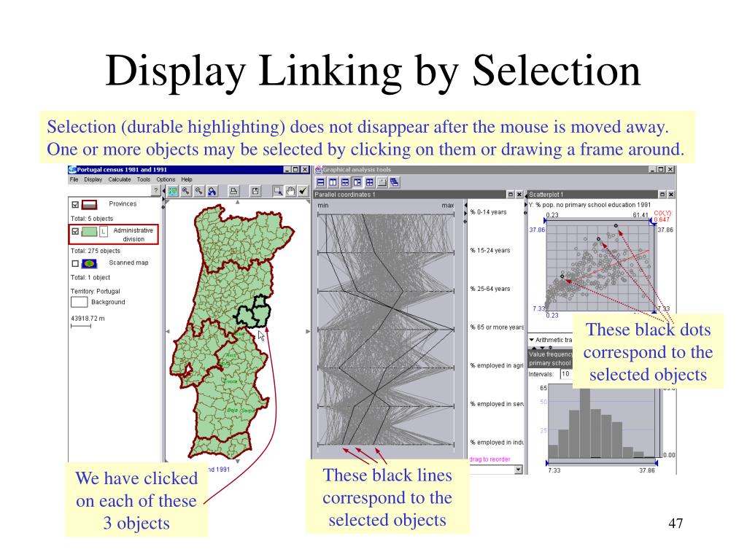Image resolution: width=747 pixels, height=560 pixels.
Task: Open the File menu
Action: pos(74,179)
